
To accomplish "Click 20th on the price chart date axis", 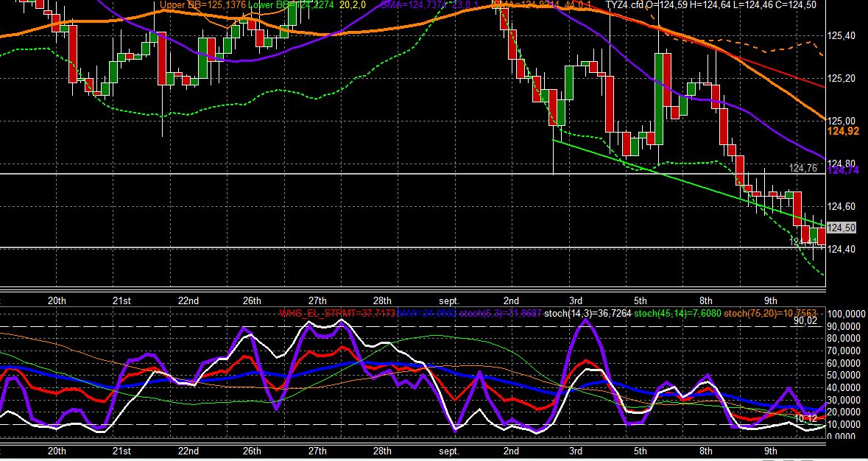I will (x=57, y=300).
